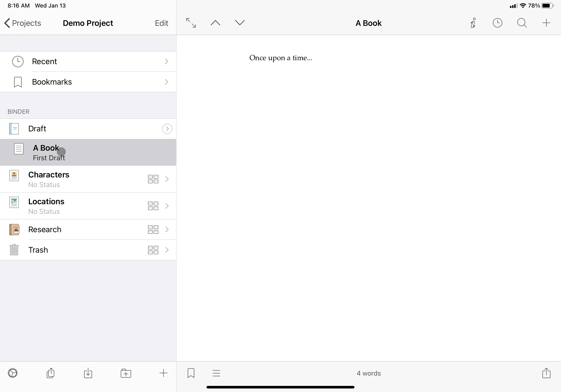Open project settings gear icon
This screenshot has height=392, width=561.
pos(13,373)
